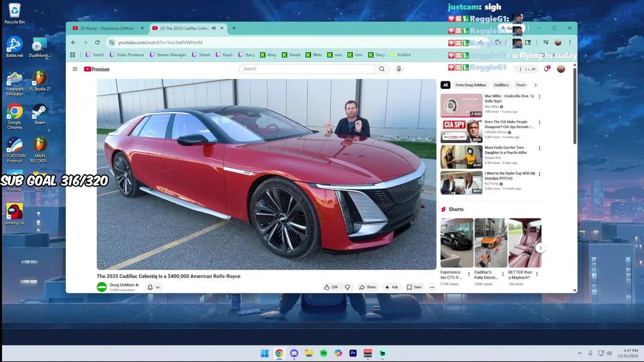Open options for Mac Miller Cinderella video
The image size is (644, 362).
point(539,97)
